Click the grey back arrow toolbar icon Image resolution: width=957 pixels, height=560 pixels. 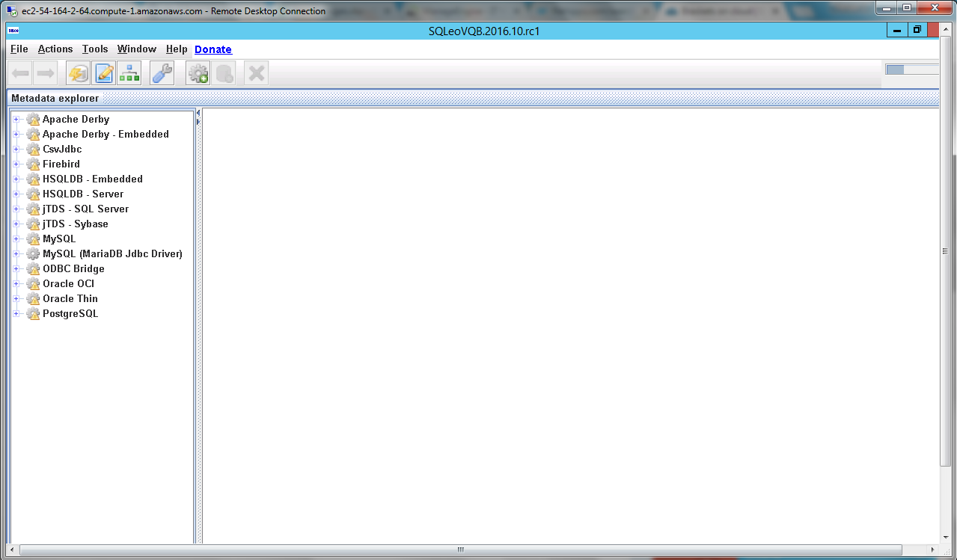[x=21, y=73]
